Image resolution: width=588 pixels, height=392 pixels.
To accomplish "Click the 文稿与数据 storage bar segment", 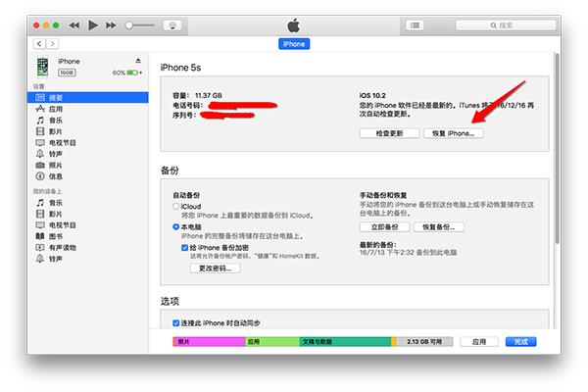I will pyautogui.click(x=345, y=342).
